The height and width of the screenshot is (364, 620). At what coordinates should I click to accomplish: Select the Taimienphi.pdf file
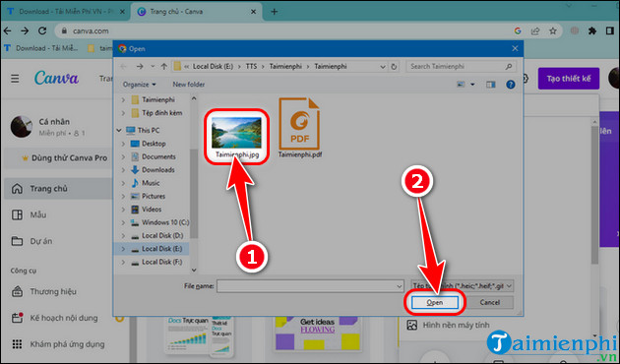[300, 128]
